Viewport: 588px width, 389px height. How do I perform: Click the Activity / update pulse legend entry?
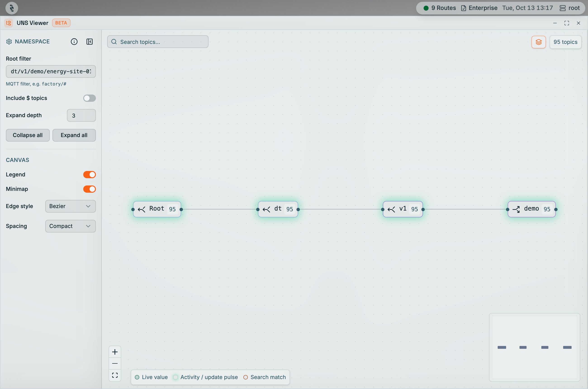[206, 377]
